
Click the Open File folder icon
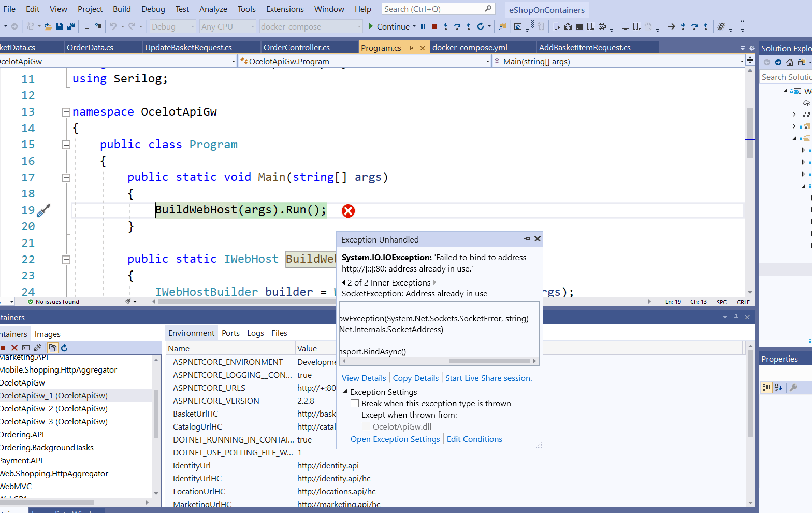(x=48, y=26)
